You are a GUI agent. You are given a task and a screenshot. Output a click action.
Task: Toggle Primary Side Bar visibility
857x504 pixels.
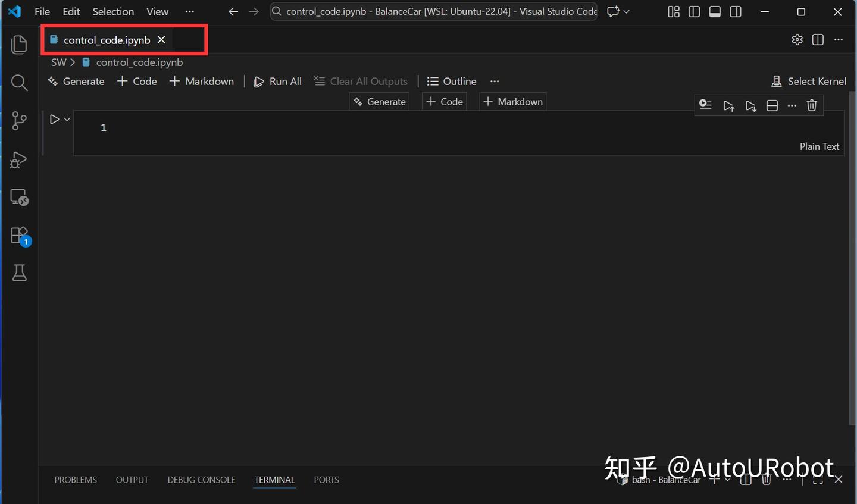(x=694, y=11)
